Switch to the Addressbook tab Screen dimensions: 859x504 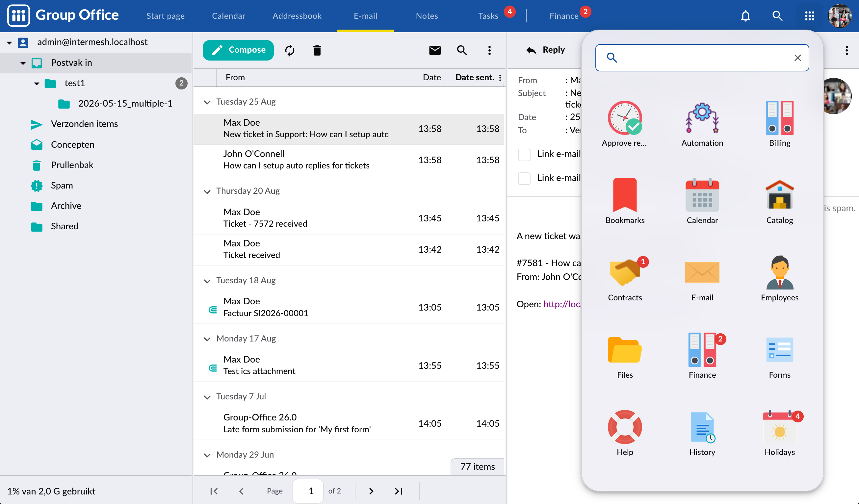click(297, 16)
